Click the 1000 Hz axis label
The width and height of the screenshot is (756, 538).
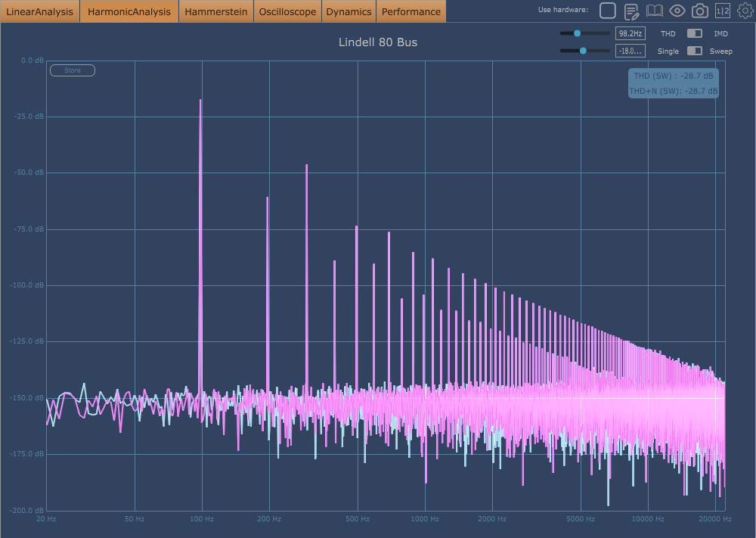click(425, 519)
